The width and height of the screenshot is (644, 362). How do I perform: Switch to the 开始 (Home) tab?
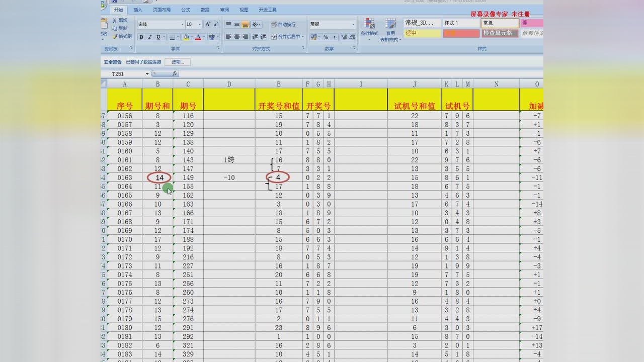pyautogui.click(x=118, y=10)
